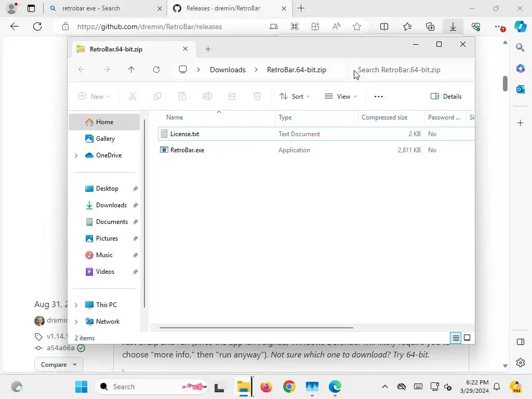Open the View dropdown
The height and width of the screenshot is (399, 532).
point(341,96)
